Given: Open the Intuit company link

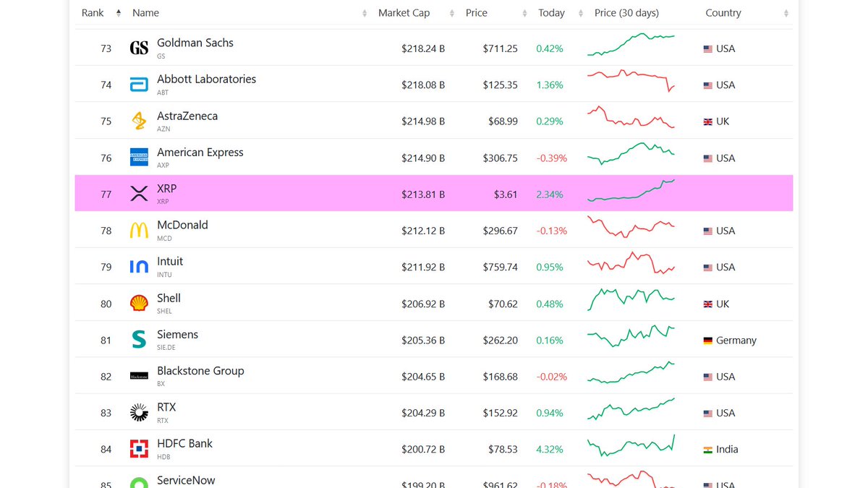Looking at the screenshot, I should pos(170,261).
